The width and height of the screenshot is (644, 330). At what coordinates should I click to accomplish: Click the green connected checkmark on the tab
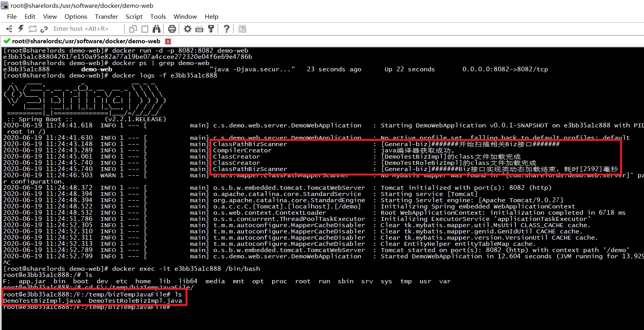[7, 41]
